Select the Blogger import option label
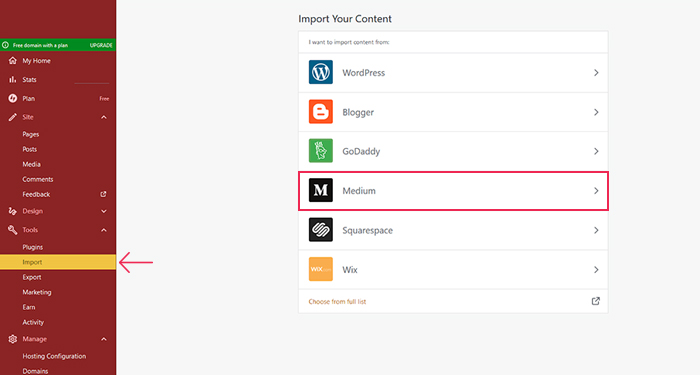 pos(358,112)
